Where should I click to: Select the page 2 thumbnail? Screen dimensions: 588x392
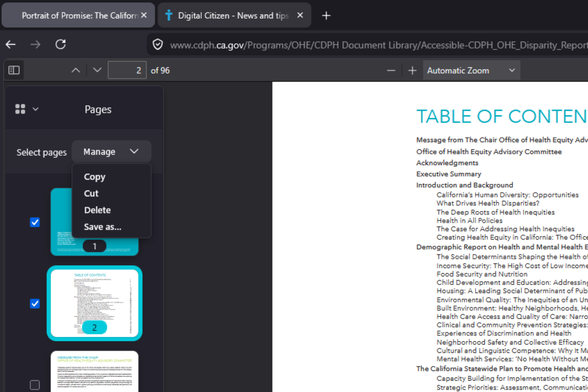point(95,303)
